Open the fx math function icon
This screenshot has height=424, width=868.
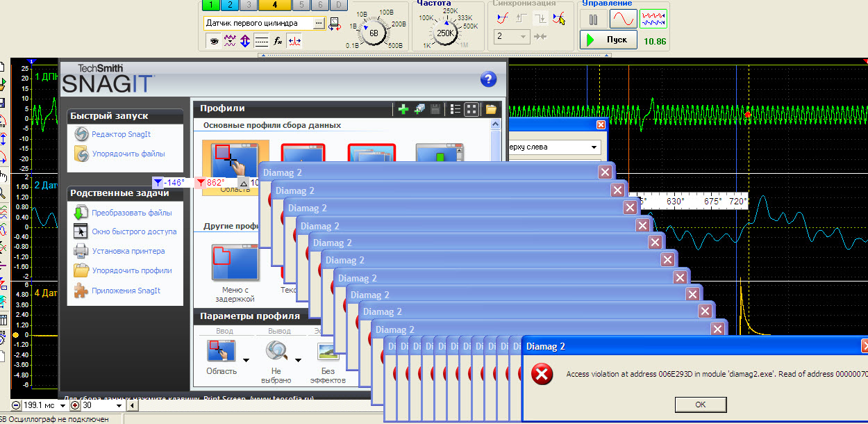pos(278,41)
